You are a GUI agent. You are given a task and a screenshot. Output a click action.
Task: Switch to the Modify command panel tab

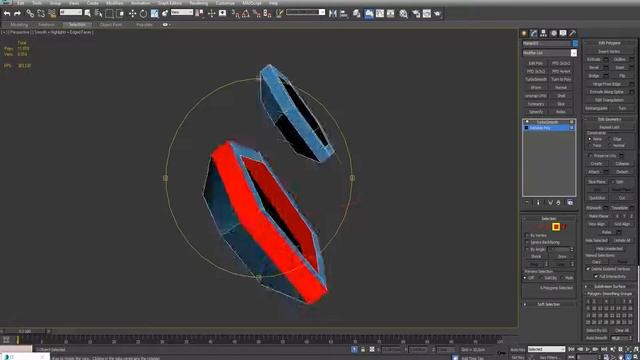point(534,33)
